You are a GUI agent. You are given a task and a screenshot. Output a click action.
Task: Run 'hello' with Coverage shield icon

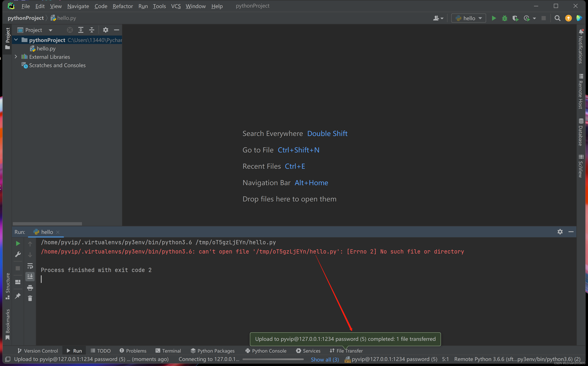click(515, 18)
